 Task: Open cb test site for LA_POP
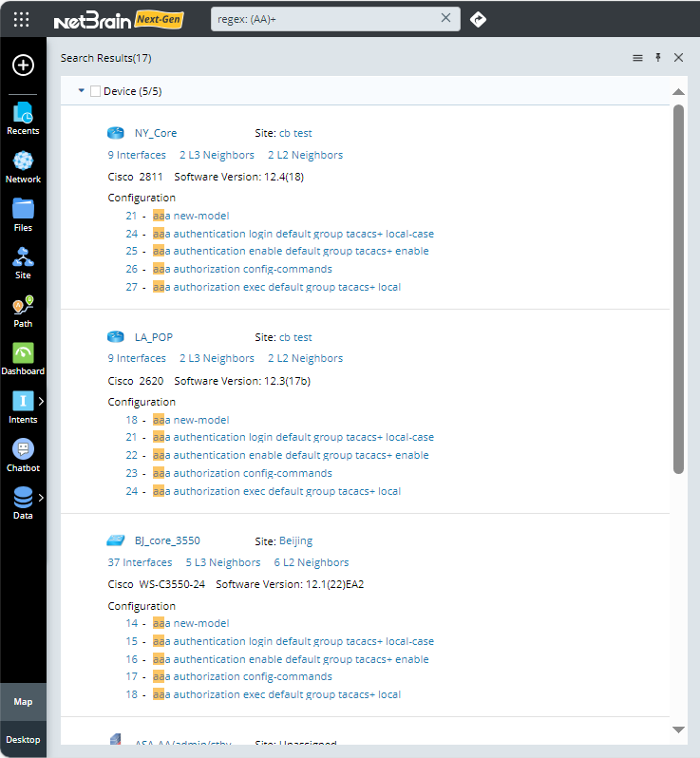coord(295,337)
